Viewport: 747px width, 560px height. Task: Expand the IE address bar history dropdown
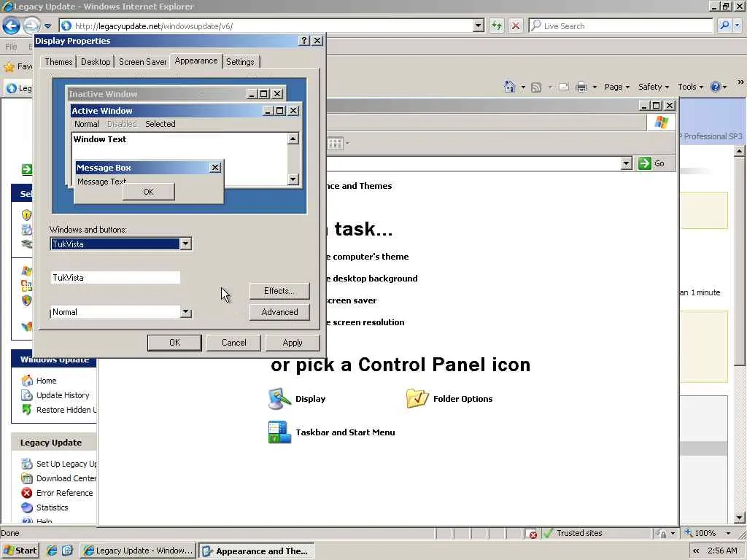coord(479,26)
